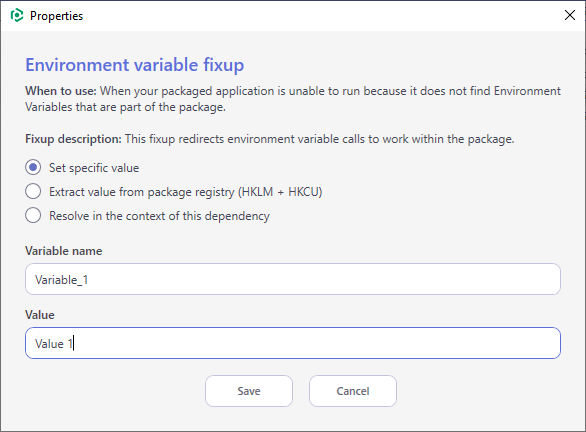This screenshot has width=586, height=432.
Task: Focus the Variable name input field
Action: click(x=293, y=279)
